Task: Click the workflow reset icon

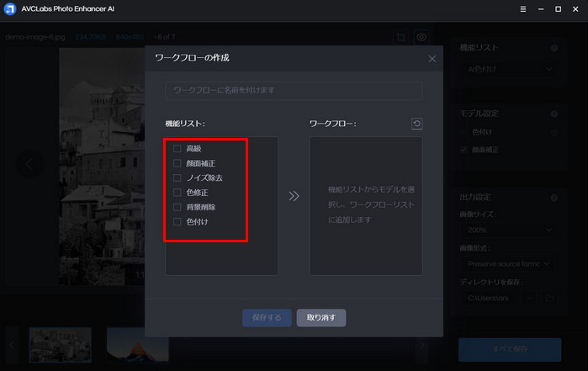Action: click(416, 124)
